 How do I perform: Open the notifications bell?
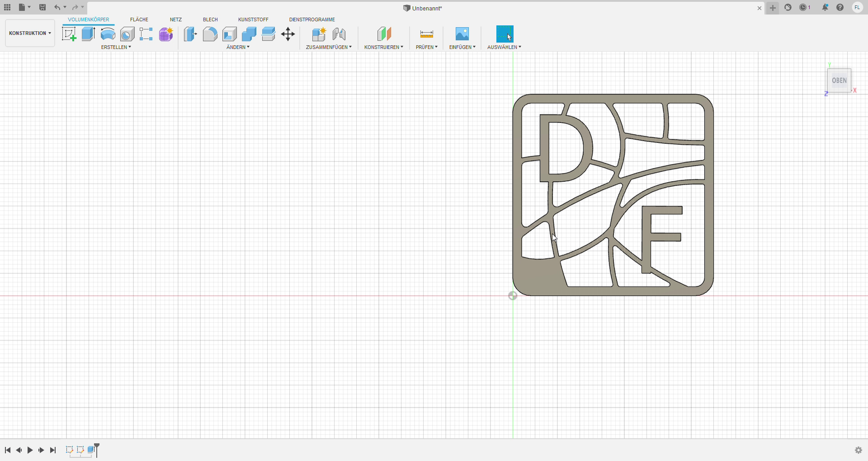point(825,8)
